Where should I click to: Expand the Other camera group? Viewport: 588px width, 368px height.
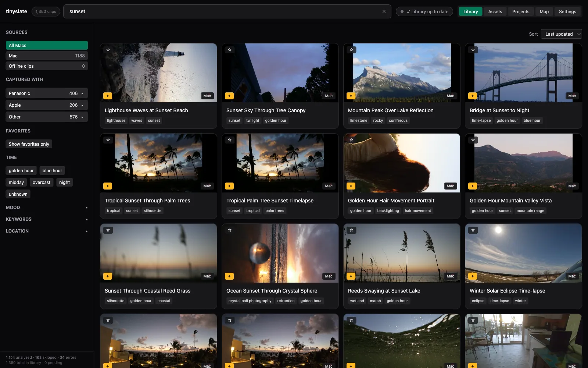(x=47, y=117)
